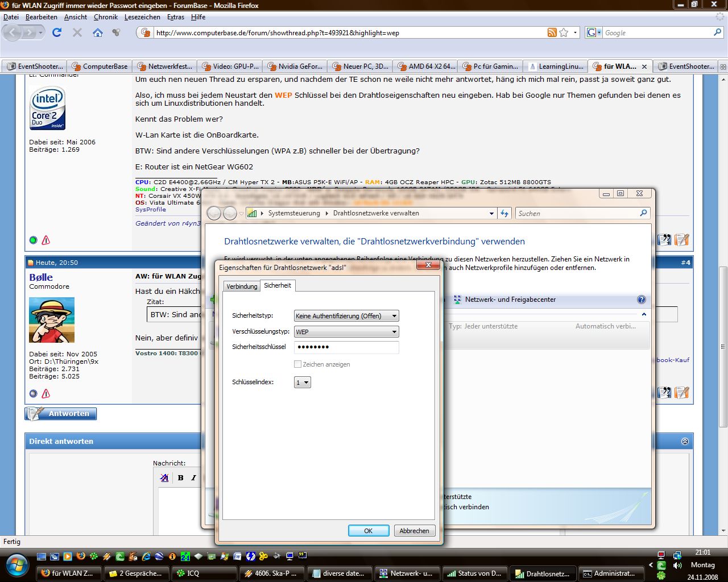The image size is (728, 582).
Task: Reload the page in the Firefox toolbar
Action: (57, 32)
